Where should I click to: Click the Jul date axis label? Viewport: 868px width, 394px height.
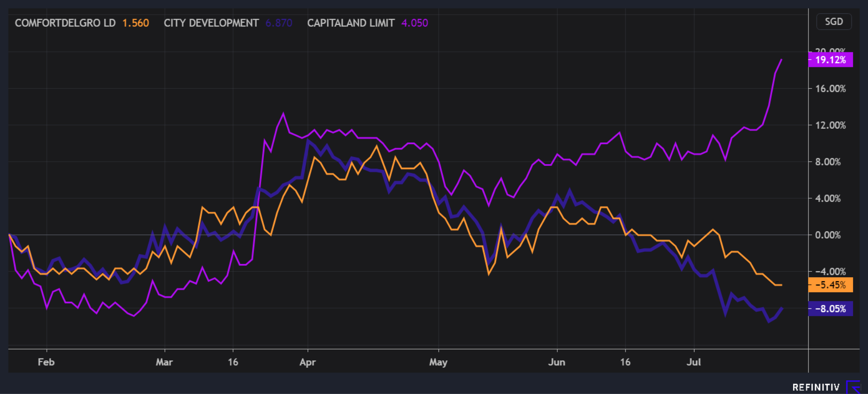pos(694,362)
